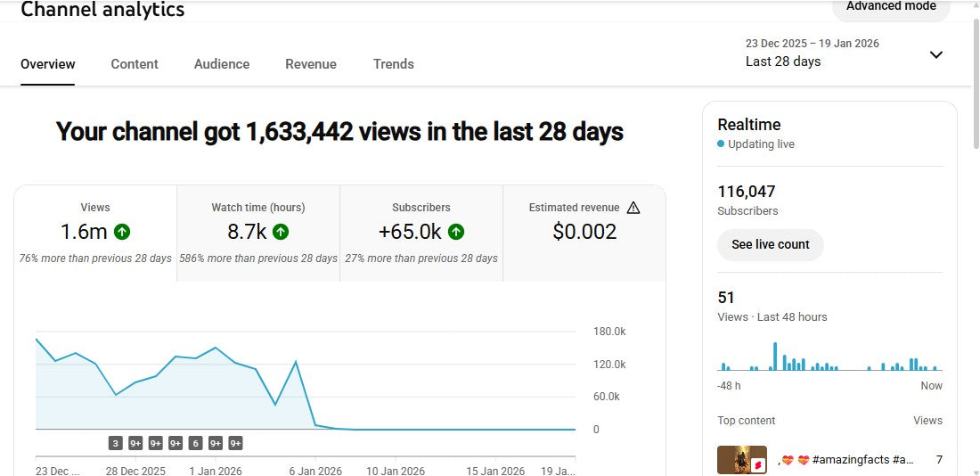This screenshot has height=476, width=980.
Task: Go to the Revenue tab
Action: point(311,64)
